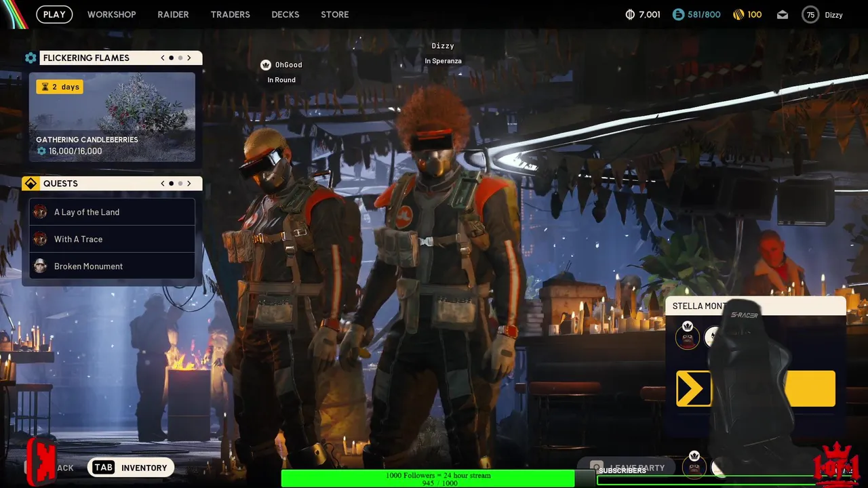The width and height of the screenshot is (868, 488).
Task: Click the 100 Raider token count
Action: pos(755,14)
